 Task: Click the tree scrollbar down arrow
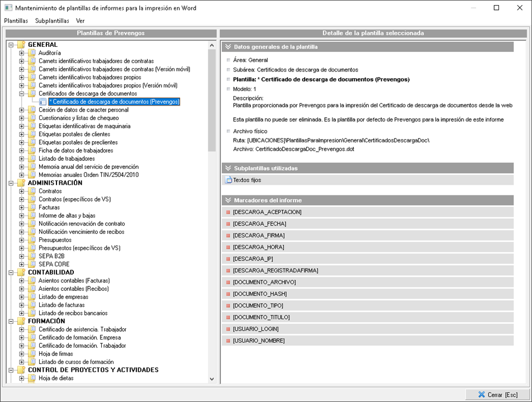pyautogui.click(x=211, y=379)
